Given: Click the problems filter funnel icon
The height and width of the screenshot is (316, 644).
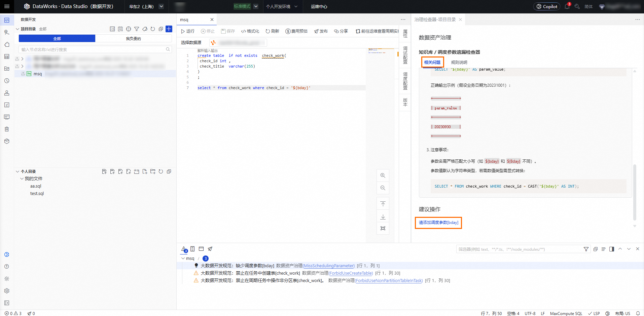Looking at the screenshot, I should pyautogui.click(x=586, y=249).
